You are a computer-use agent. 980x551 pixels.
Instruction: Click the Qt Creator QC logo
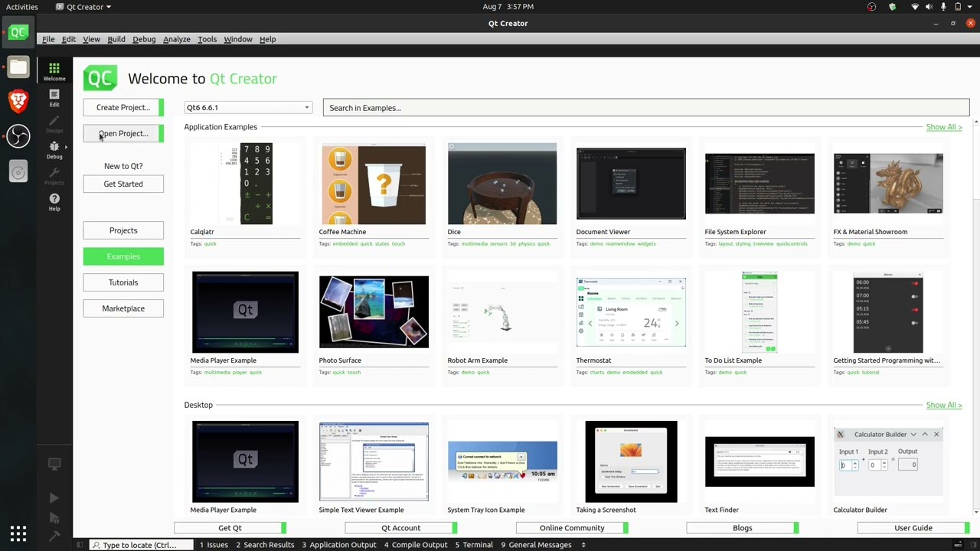pyautogui.click(x=100, y=78)
